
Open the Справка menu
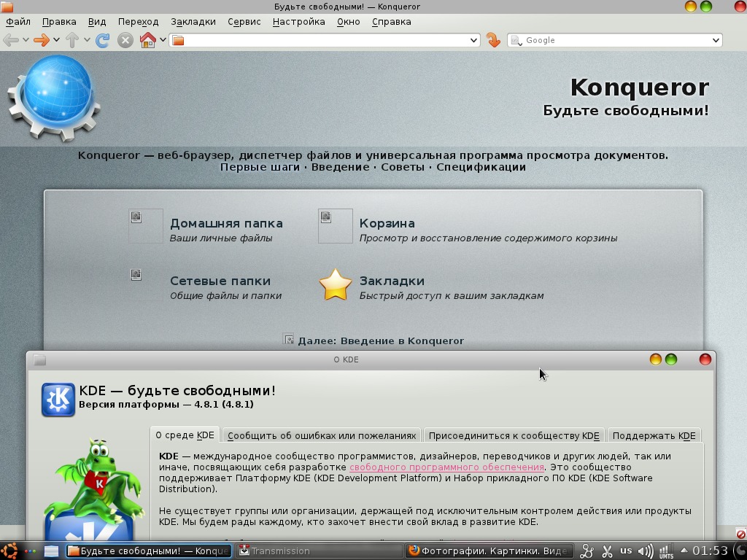[392, 22]
